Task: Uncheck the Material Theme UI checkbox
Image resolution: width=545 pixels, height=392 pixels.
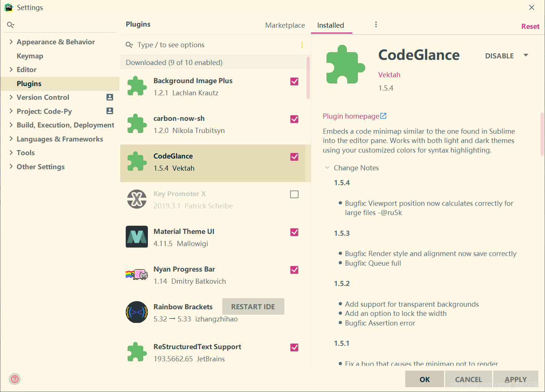Action: click(294, 232)
